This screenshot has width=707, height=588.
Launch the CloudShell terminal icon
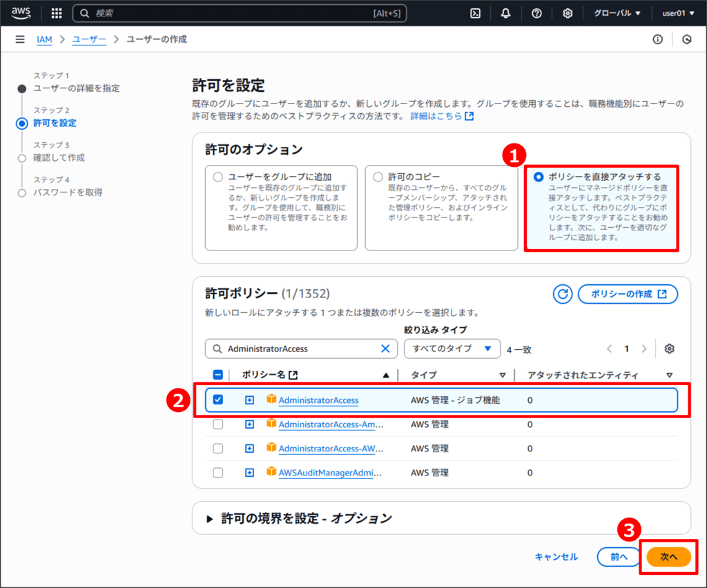(x=475, y=13)
